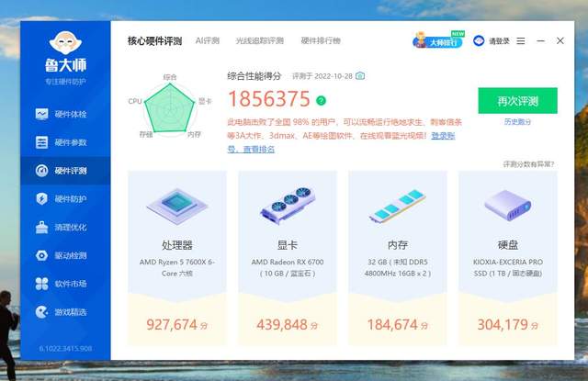Minimize the 鲁大师 window
The width and height of the screenshot is (588, 381).
pyautogui.click(x=540, y=40)
